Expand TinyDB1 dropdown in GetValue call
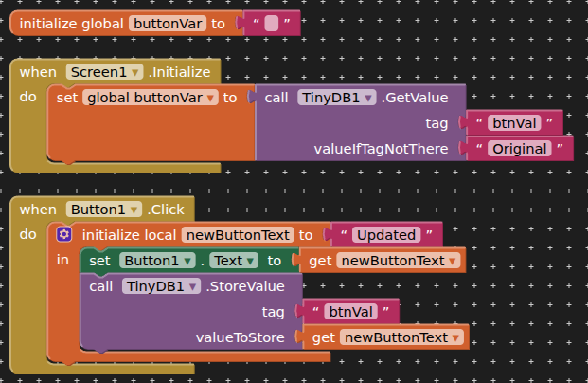Screen dimensions: 588x383 pyautogui.click(x=369, y=98)
